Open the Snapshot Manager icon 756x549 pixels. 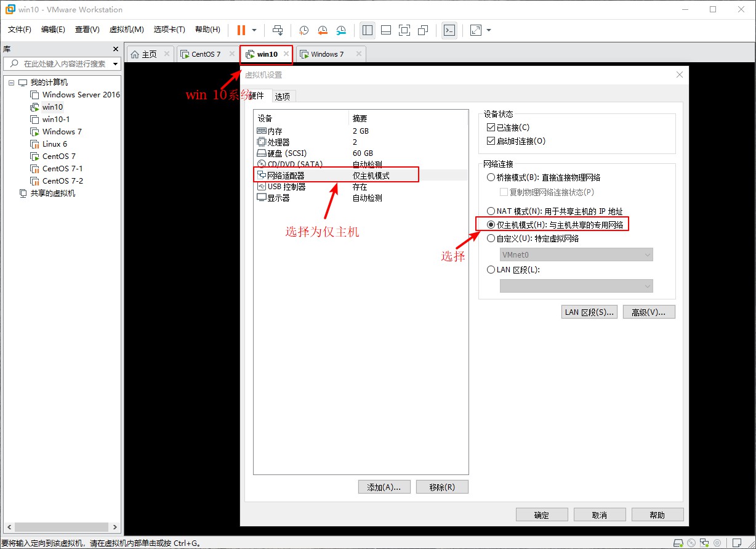[342, 30]
